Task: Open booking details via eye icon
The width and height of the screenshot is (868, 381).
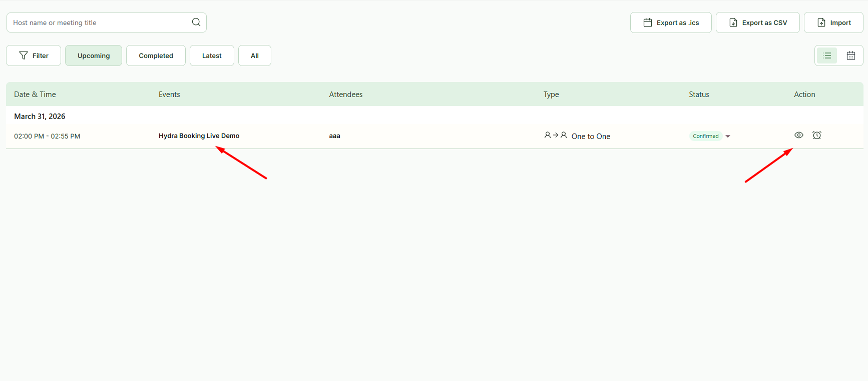Action: (799, 135)
